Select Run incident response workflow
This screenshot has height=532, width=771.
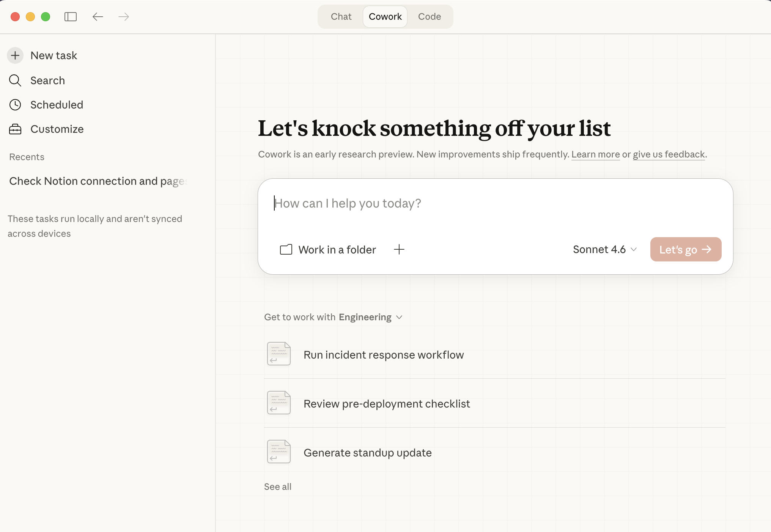[x=495, y=354]
